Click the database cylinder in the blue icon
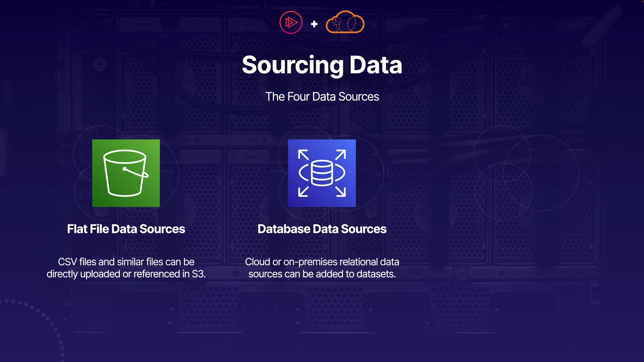Viewport: 644px width, 362px height. (322, 173)
